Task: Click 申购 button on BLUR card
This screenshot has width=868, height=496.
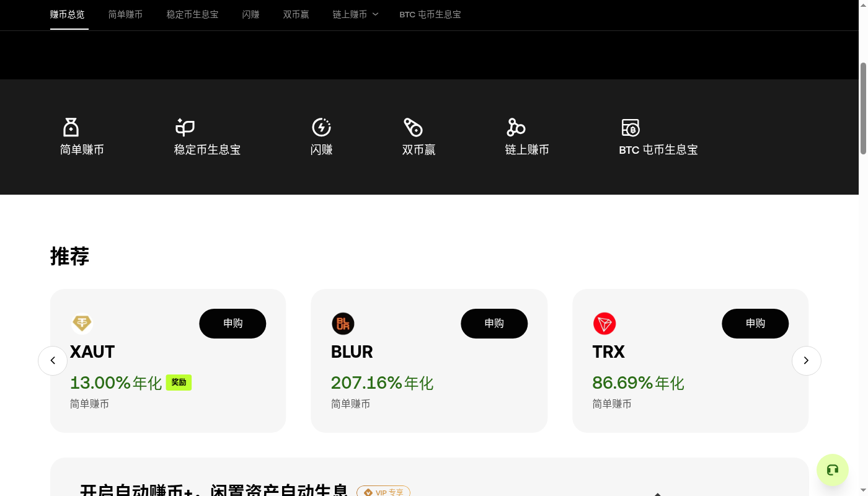Action: pos(494,323)
